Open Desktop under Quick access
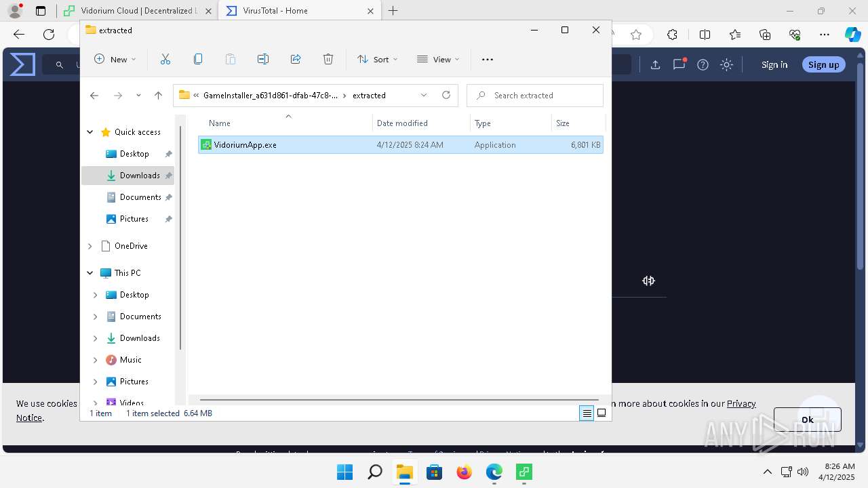 tap(134, 154)
